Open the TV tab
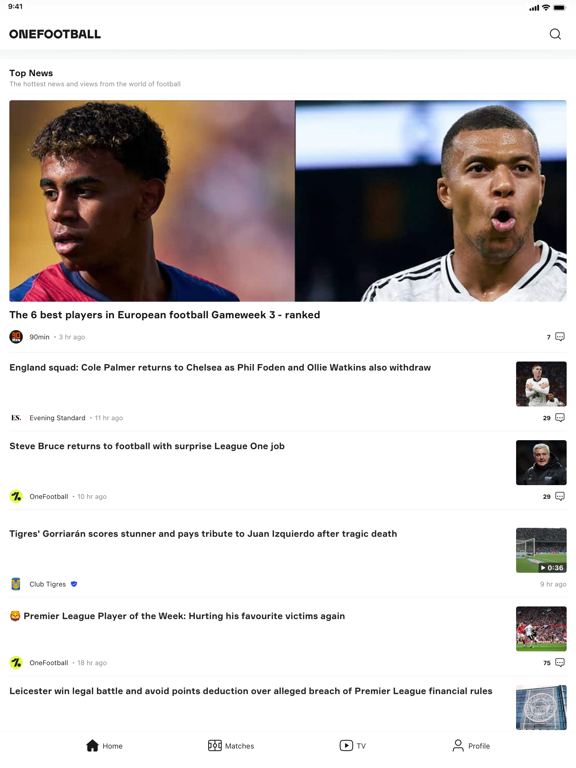This screenshot has height=768, width=576. click(x=352, y=745)
